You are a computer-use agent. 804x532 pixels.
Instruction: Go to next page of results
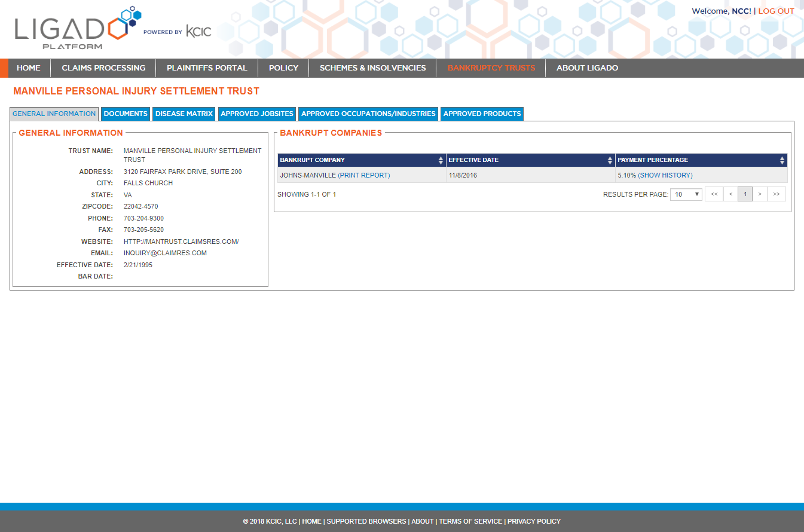760,194
